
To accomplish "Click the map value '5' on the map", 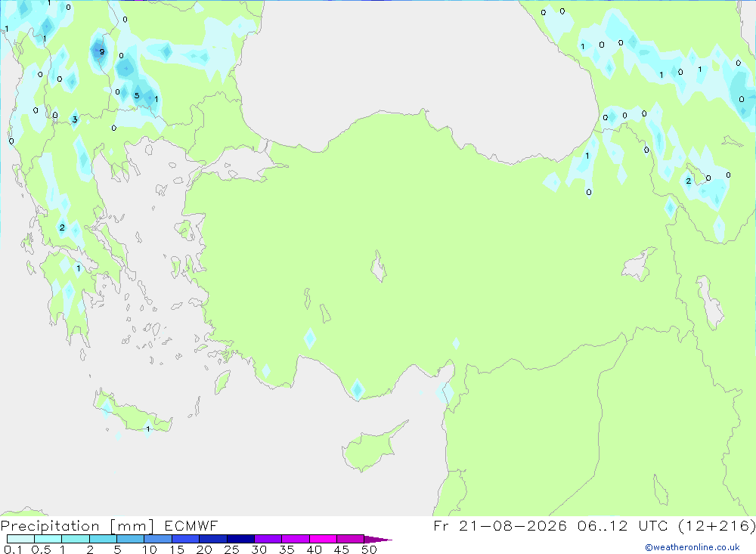I will 137,95.
